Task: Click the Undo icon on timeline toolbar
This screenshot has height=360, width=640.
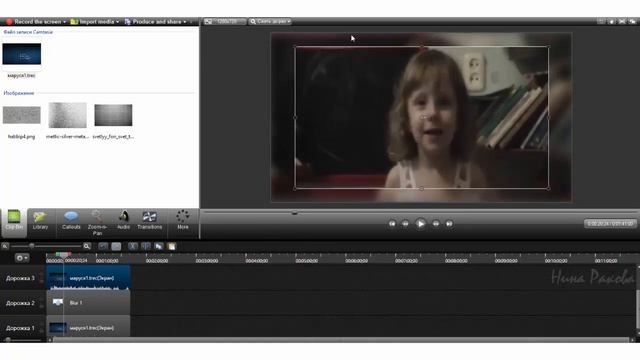Action: 103,246
